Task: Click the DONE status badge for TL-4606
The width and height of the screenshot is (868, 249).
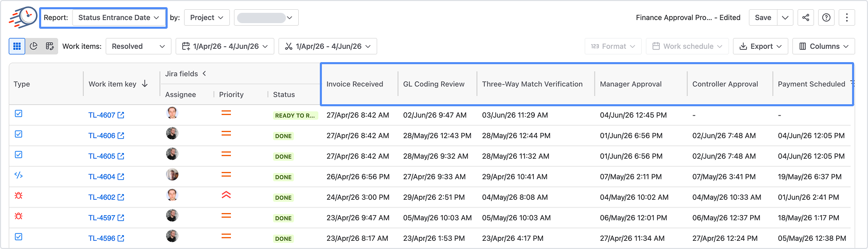Action: (x=283, y=136)
